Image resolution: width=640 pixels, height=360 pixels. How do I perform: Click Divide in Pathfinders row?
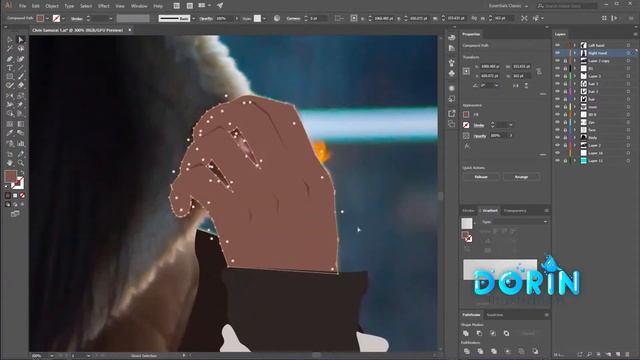[x=466, y=351]
